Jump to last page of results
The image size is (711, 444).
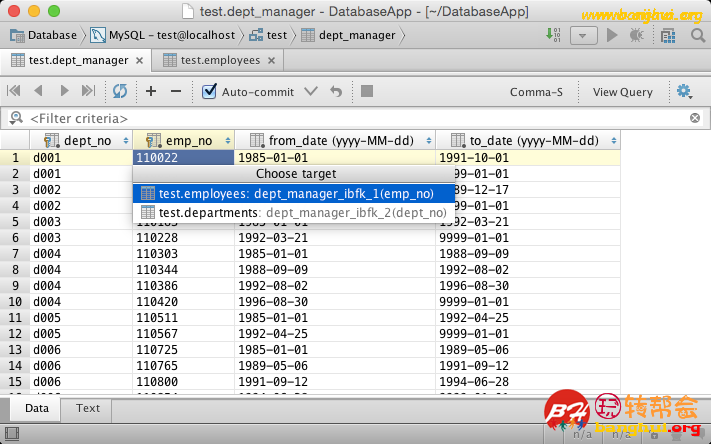[88, 91]
